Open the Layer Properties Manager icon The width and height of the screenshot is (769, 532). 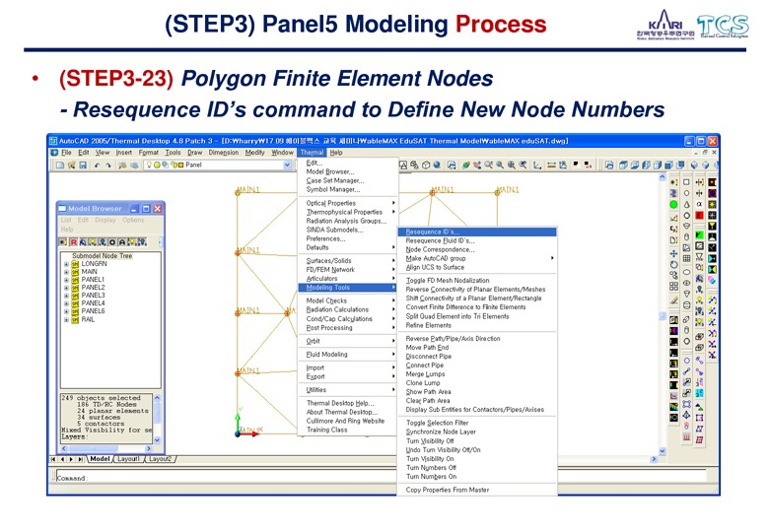click(122, 166)
